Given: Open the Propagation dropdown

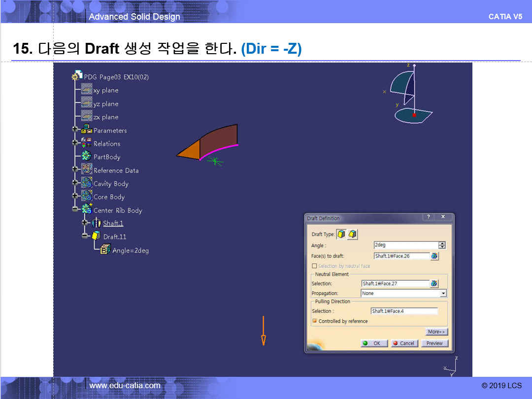Looking at the screenshot, I should pyautogui.click(x=443, y=294).
